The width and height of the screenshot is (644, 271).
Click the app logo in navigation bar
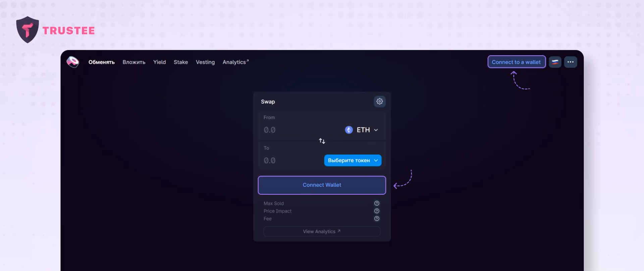tap(73, 62)
